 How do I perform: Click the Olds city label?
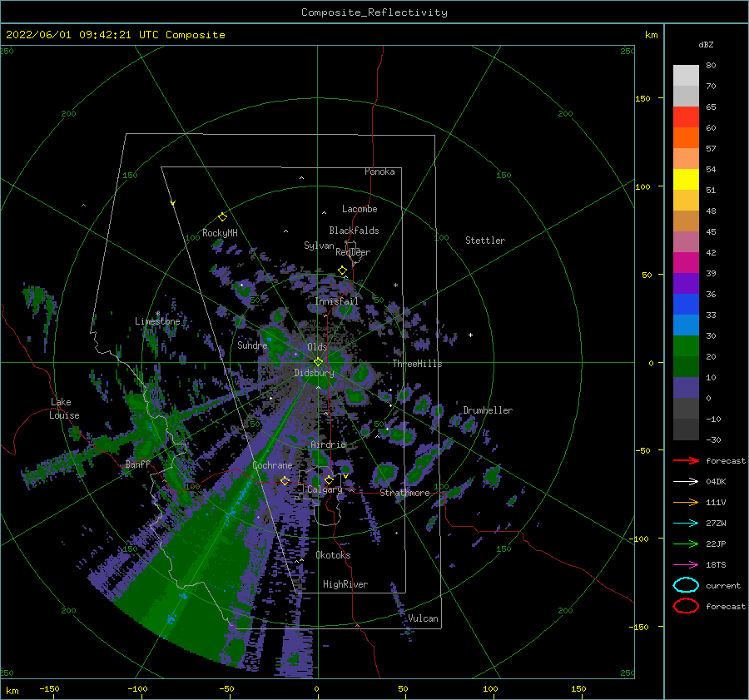[317, 347]
